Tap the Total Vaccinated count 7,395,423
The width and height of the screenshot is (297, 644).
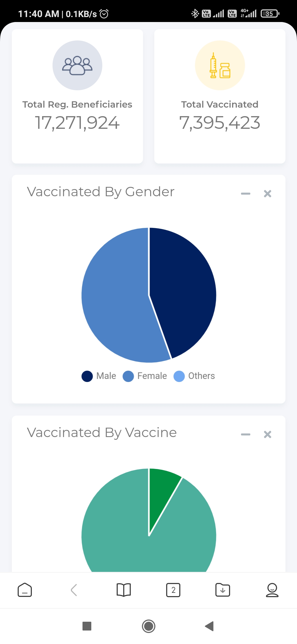click(220, 122)
